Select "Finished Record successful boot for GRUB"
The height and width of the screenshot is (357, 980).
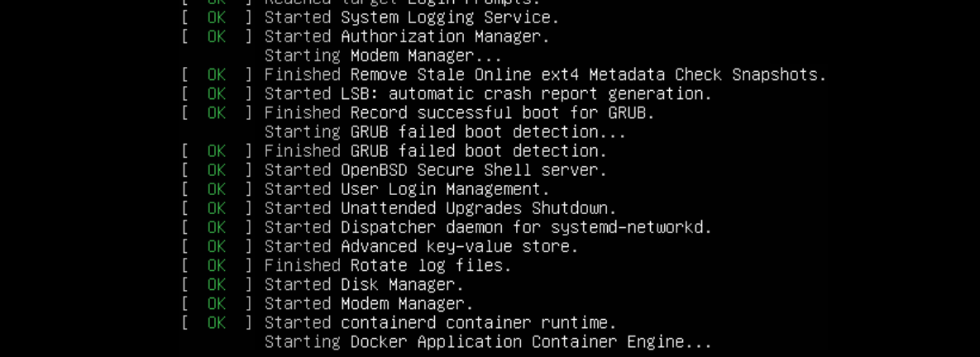(459, 112)
